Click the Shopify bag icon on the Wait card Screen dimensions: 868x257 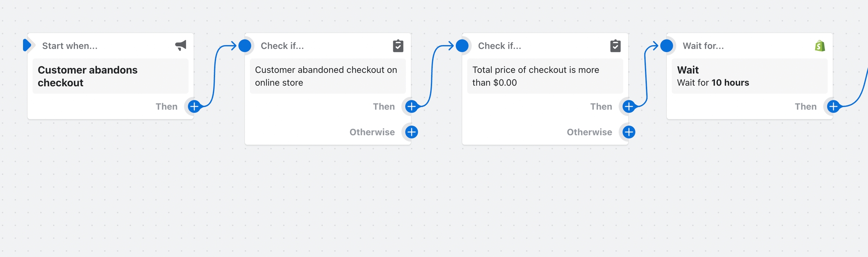820,46
